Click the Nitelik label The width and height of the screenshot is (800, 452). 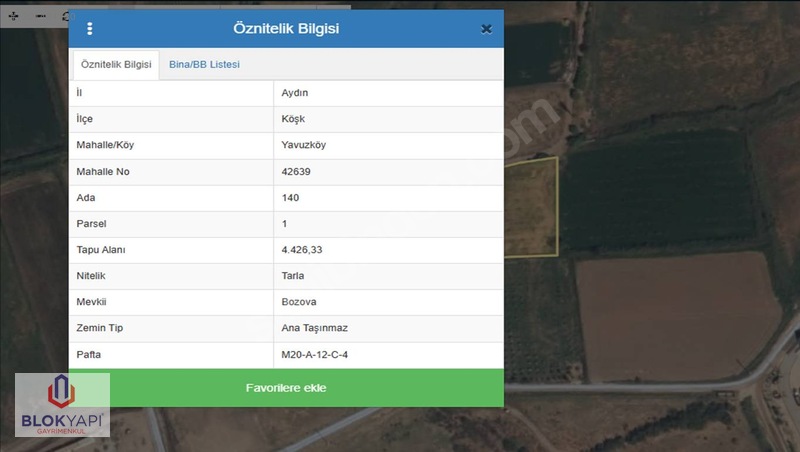pyautogui.click(x=91, y=275)
